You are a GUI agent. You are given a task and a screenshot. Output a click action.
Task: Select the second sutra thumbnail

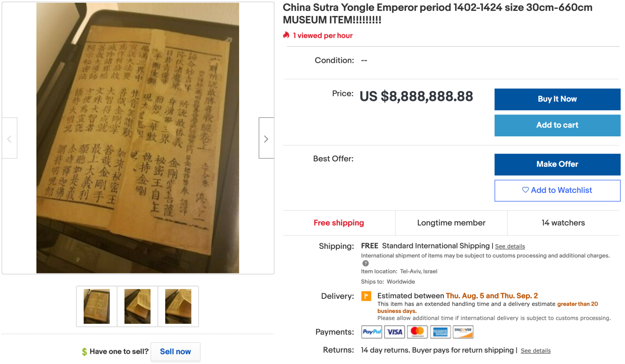pyautogui.click(x=137, y=306)
